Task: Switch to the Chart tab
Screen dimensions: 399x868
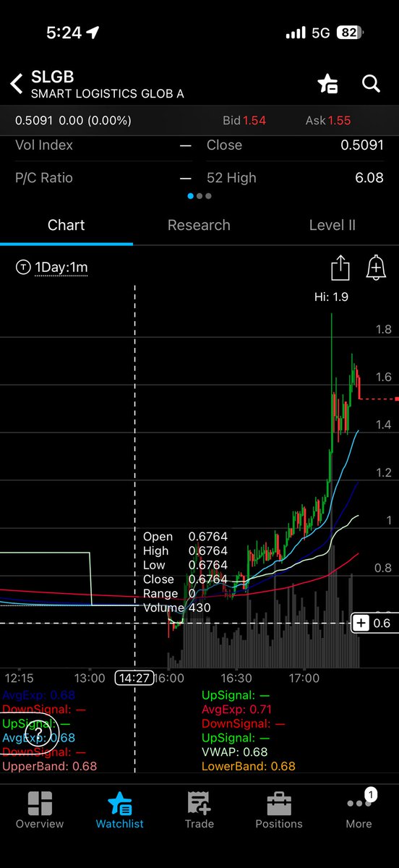Action: (x=66, y=225)
